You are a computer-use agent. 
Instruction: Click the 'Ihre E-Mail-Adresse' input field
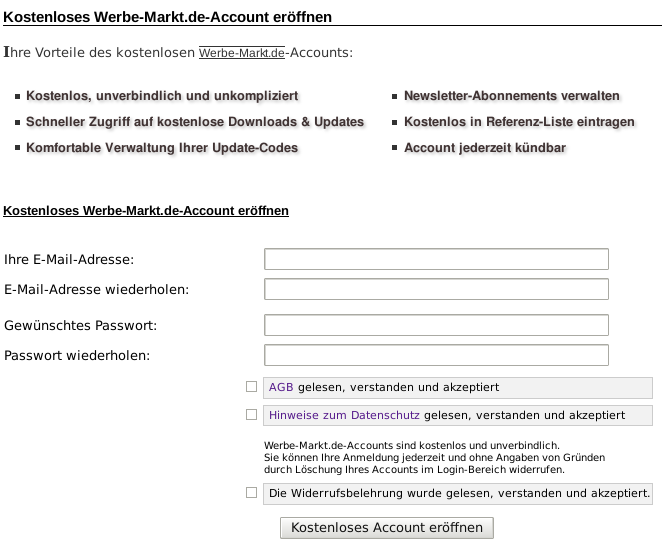[436, 259]
